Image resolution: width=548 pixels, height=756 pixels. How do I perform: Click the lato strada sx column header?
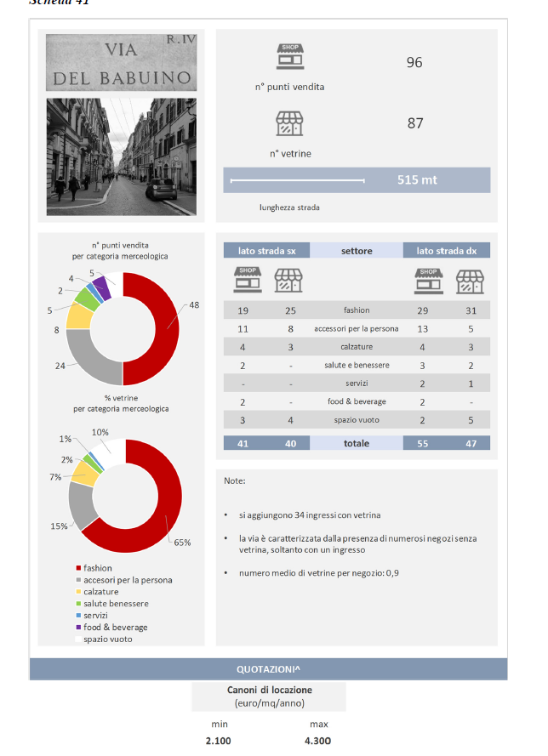click(x=266, y=251)
